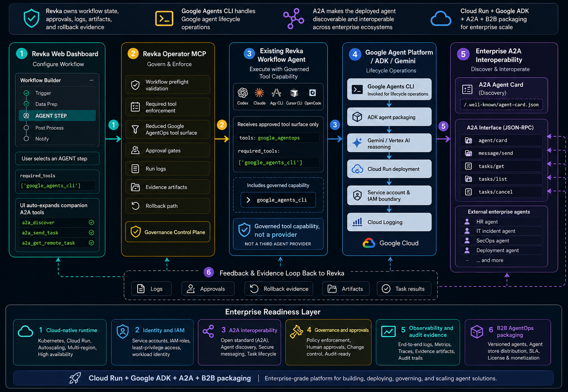568x392 pixels.
Task: Click the network nodes icon beside A2A makes the deployed agent
Action: pyautogui.click(x=293, y=18)
